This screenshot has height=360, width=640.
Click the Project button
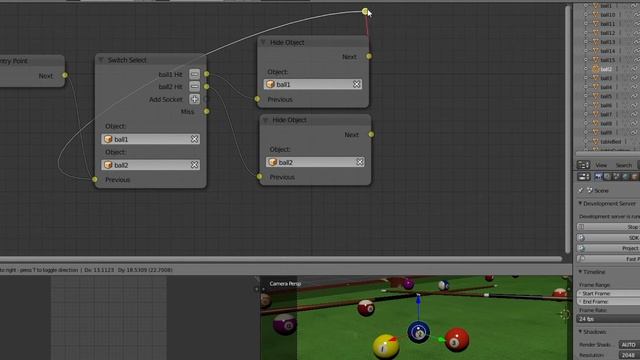(608, 248)
